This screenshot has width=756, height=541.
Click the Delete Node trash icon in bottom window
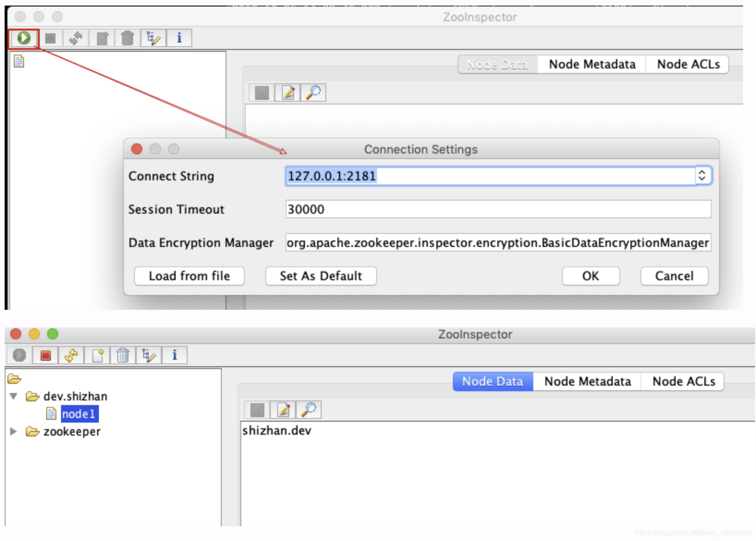click(x=123, y=355)
